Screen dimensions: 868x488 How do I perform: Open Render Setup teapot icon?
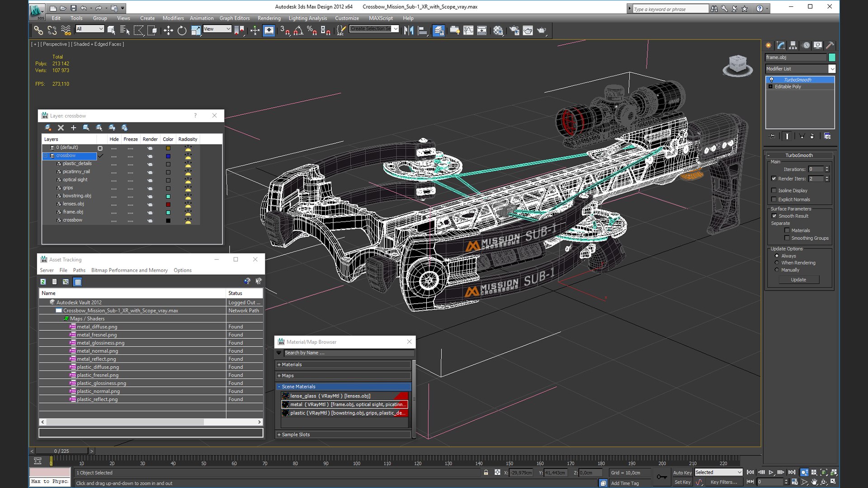tap(514, 30)
